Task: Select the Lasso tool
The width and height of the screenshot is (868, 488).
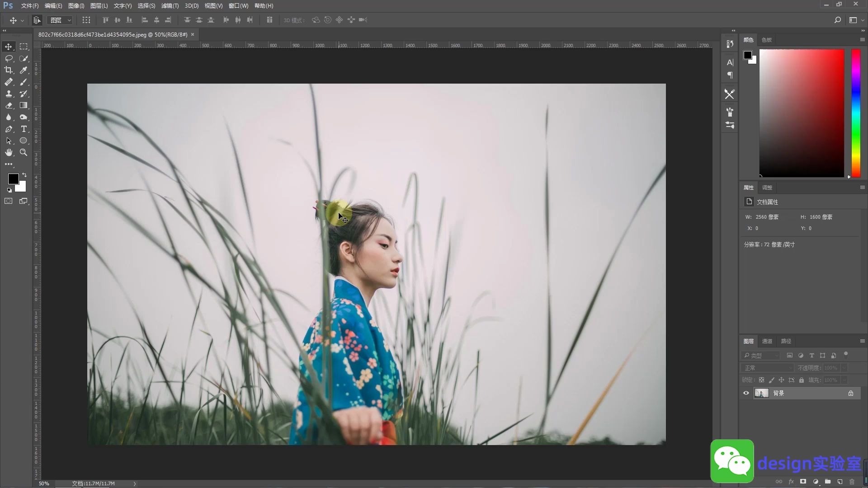Action: [x=9, y=58]
